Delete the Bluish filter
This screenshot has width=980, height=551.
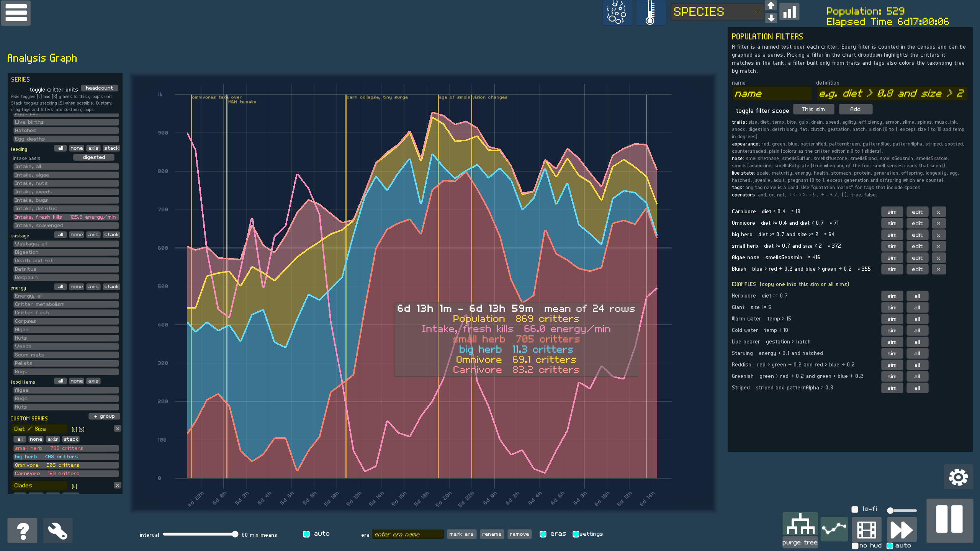coord(939,270)
